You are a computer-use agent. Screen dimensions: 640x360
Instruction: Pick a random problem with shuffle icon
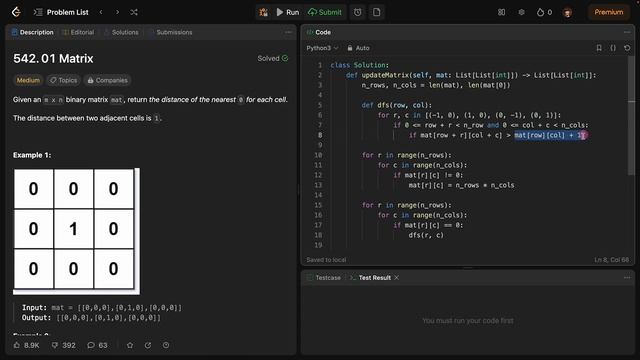pyautogui.click(x=133, y=12)
